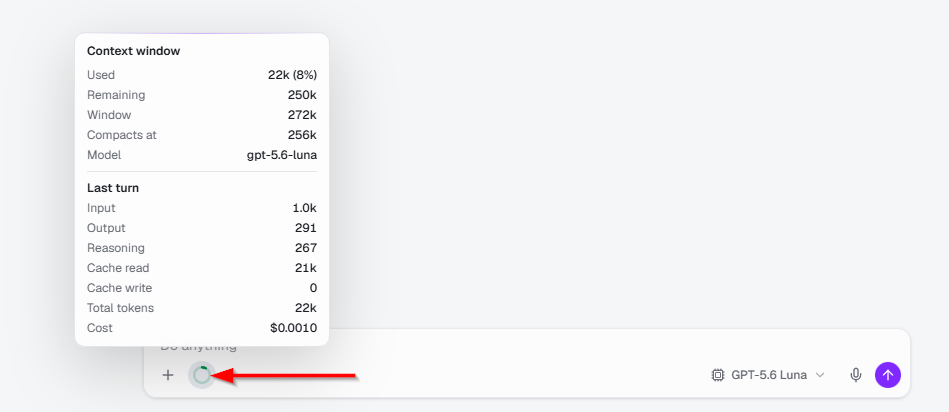This screenshot has width=949, height=412.
Task: Select the Cost $0.0010 value
Action: [x=294, y=328]
